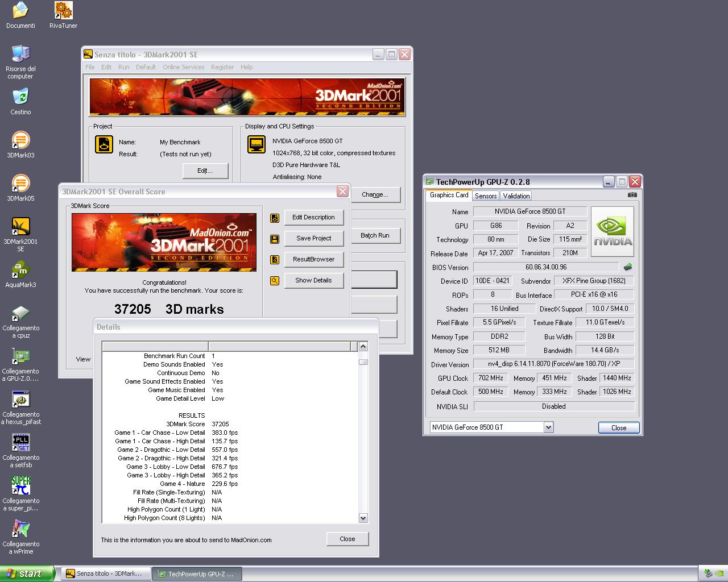
Task: Open the File menu in 3DMark2001
Action: [90, 67]
